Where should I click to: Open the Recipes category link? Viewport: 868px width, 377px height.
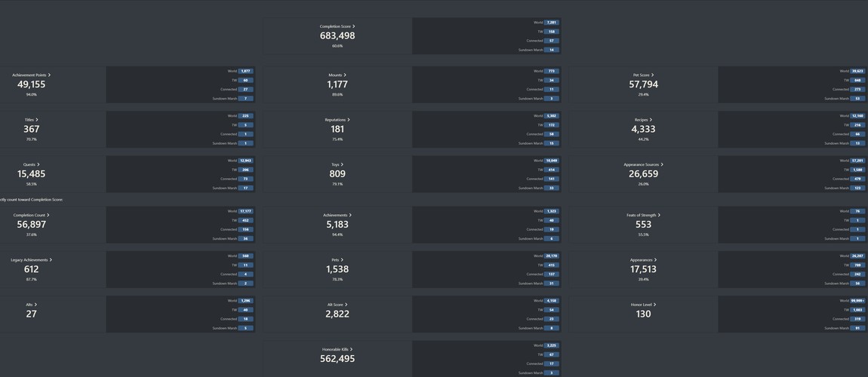(643, 119)
